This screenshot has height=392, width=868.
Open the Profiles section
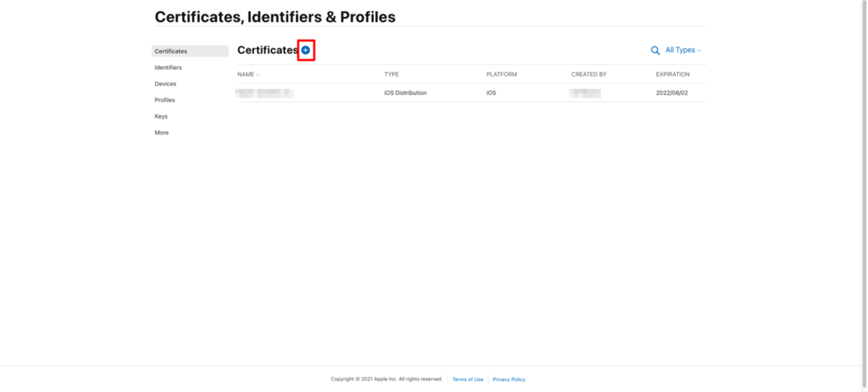click(165, 100)
